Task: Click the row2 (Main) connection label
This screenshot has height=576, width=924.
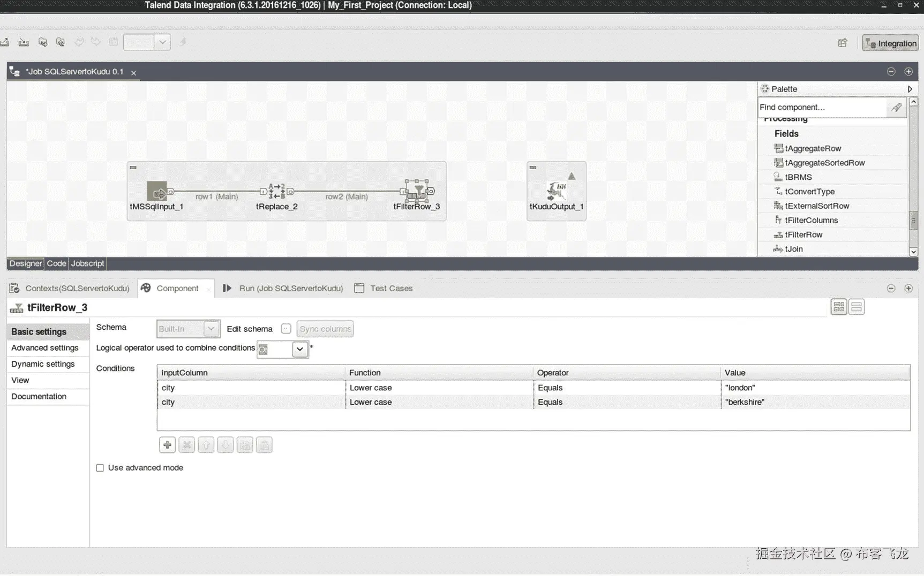Action: 347,197
